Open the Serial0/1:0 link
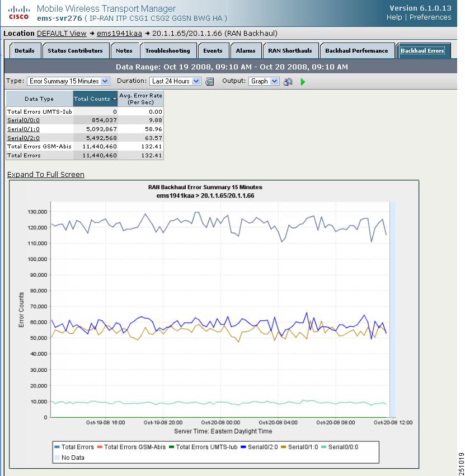This screenshot has height=476, width=465. (x=24, y=129)
